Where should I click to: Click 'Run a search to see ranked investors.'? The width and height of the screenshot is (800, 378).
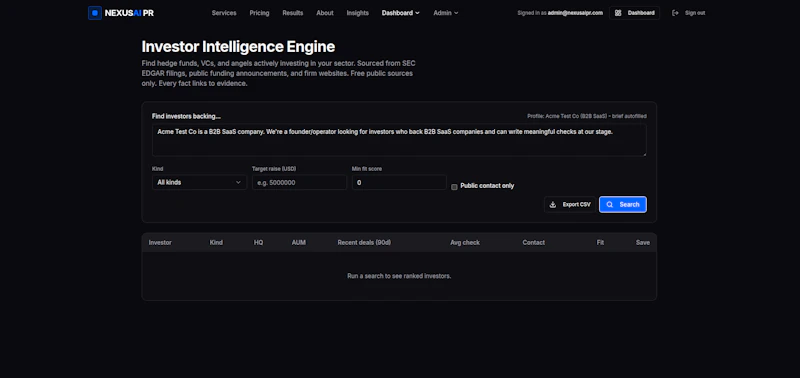(x=399, y=276)
